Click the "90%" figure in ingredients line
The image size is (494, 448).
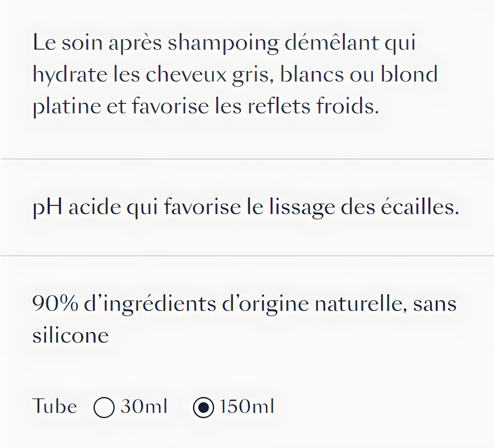55,304
